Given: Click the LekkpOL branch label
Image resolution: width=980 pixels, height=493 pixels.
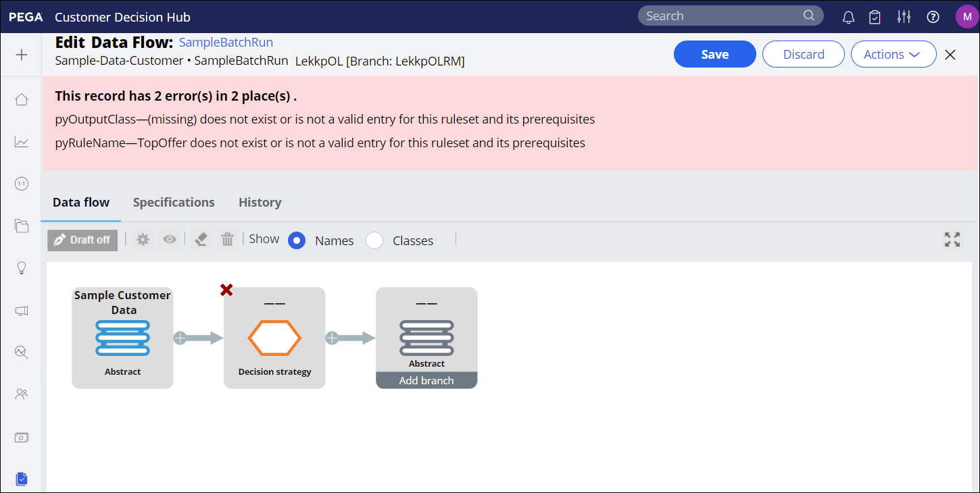Looking at the screenshot, I should click(380, 61).
